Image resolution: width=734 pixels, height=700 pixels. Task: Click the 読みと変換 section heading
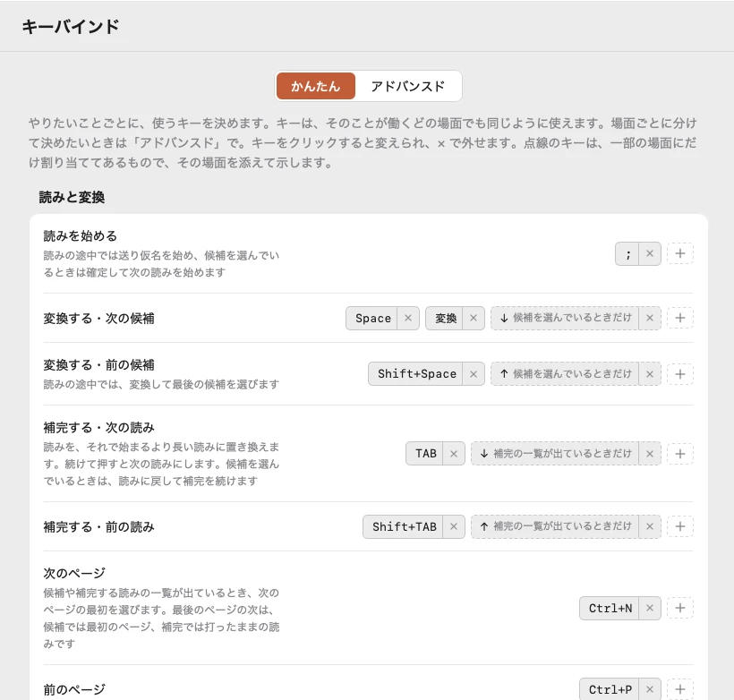point(72,197)
